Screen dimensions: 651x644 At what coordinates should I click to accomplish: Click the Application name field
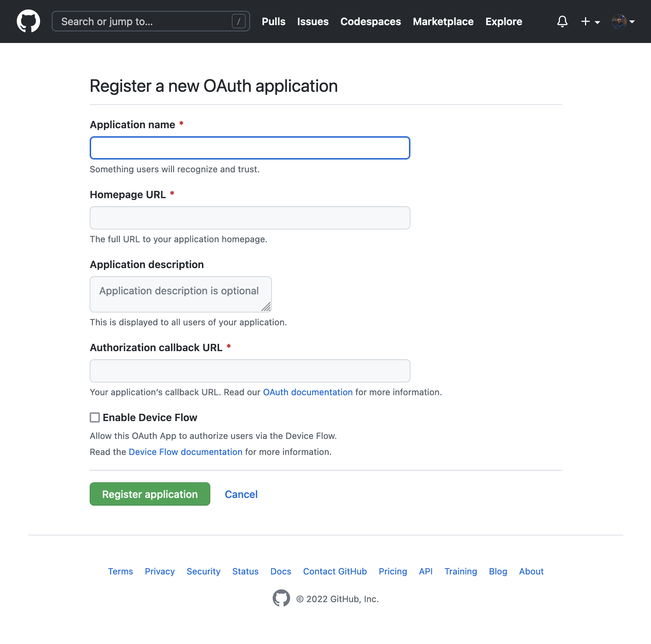pyautogui.click(x=250, y=148)
